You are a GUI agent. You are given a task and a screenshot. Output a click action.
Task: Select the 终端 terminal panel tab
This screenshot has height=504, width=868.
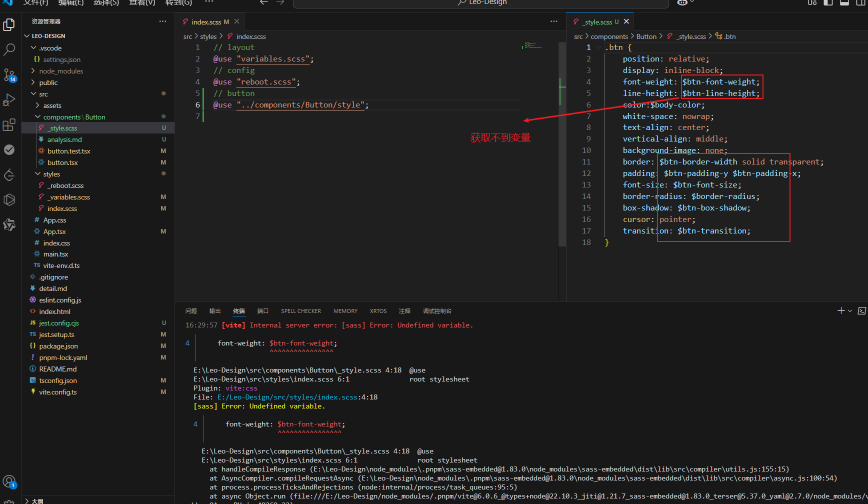coord(239,311)
